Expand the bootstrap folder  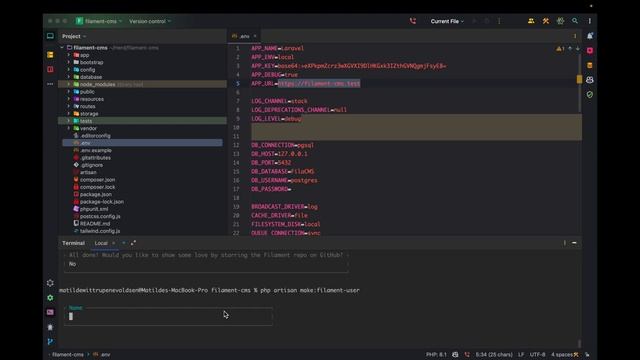tap(69, 62)
